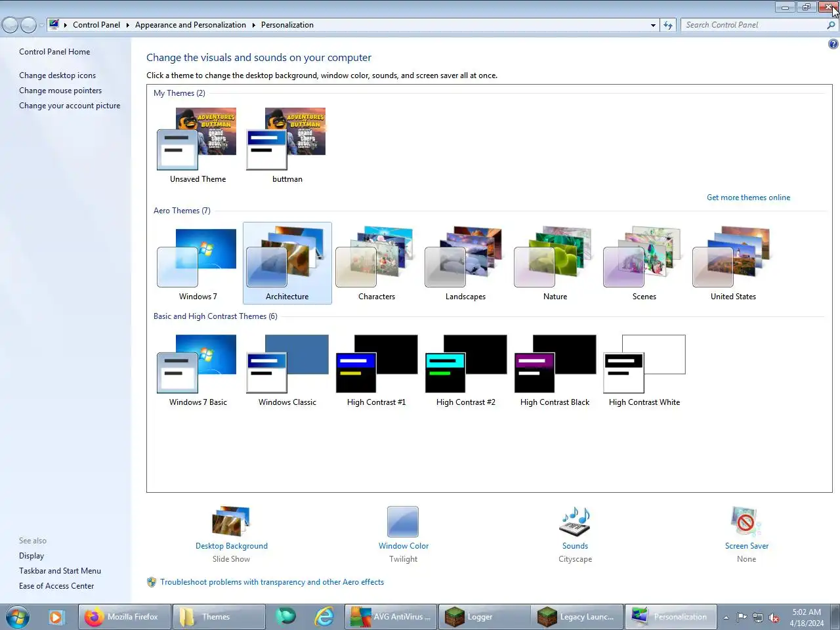Click the Back navigation button
Image resolution: width=840 pixels, height=630 pixels.
10,25
